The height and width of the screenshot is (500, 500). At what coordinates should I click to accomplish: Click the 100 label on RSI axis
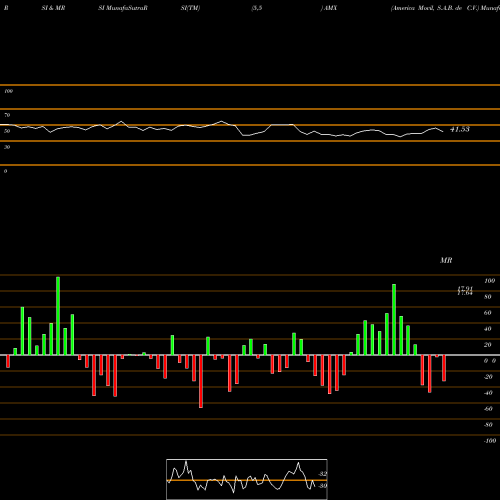pyautogui.click(x=8, y=91)
